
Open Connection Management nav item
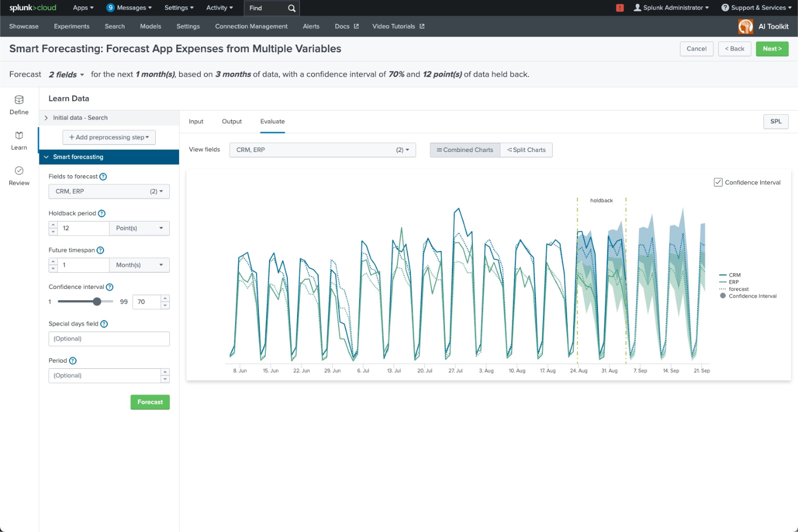(251, 26)
